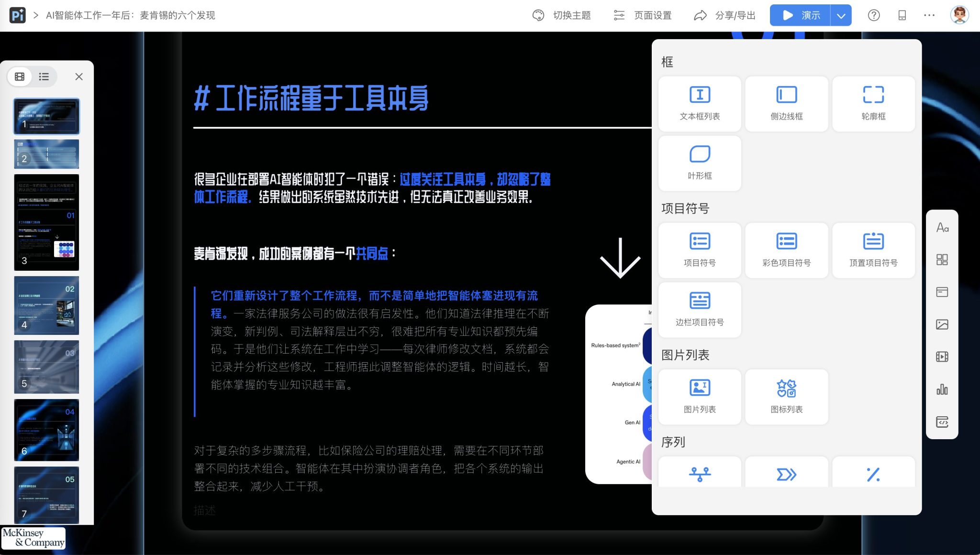Switch slide panel to list view

(x=44, y=77)
